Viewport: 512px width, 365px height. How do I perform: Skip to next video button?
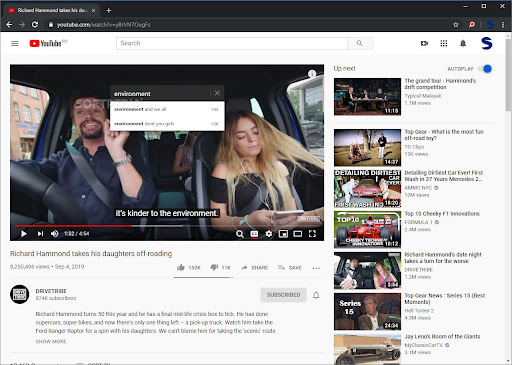click(x=40, y=234)
